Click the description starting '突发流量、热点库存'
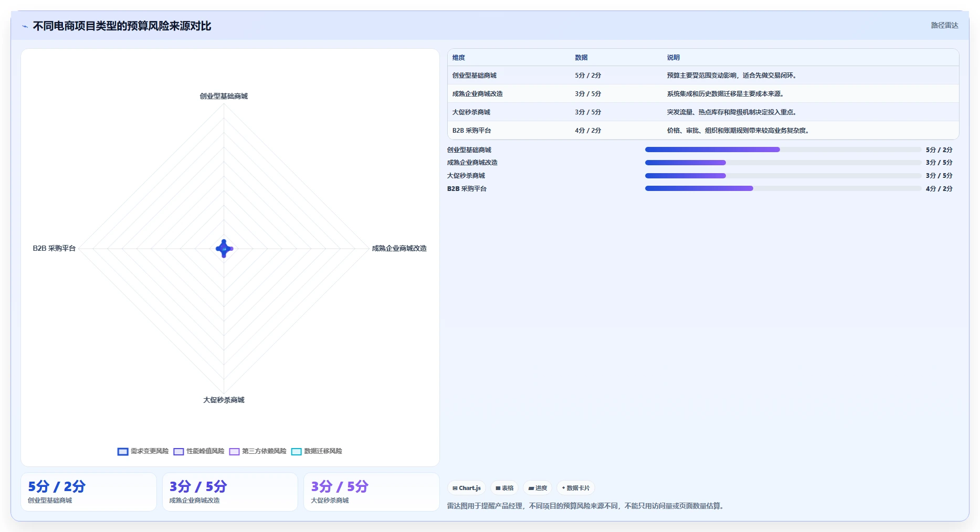Image resolution: width=980 pixels, height=532 pixels. pos(733,112)
